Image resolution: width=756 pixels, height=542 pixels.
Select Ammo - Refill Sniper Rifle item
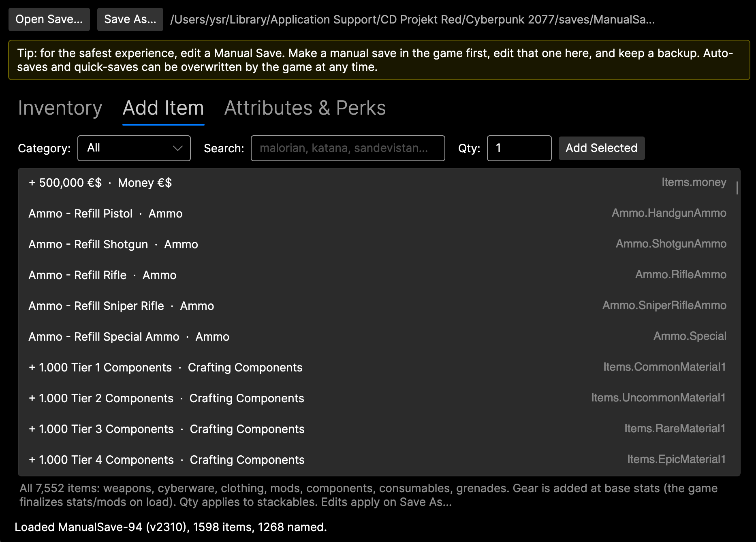(379, 306)
